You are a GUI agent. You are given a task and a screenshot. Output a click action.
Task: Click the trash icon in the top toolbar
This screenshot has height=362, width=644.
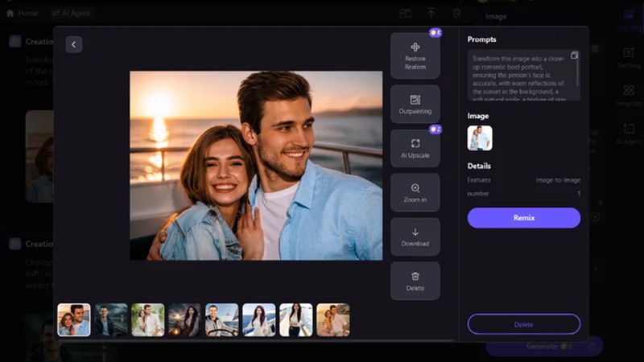tap(456, 13)
